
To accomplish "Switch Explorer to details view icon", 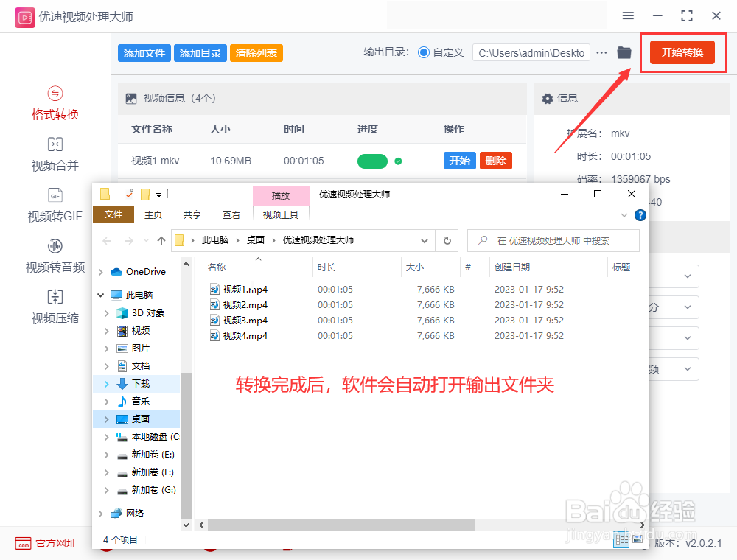I will [x=621, y=539].
